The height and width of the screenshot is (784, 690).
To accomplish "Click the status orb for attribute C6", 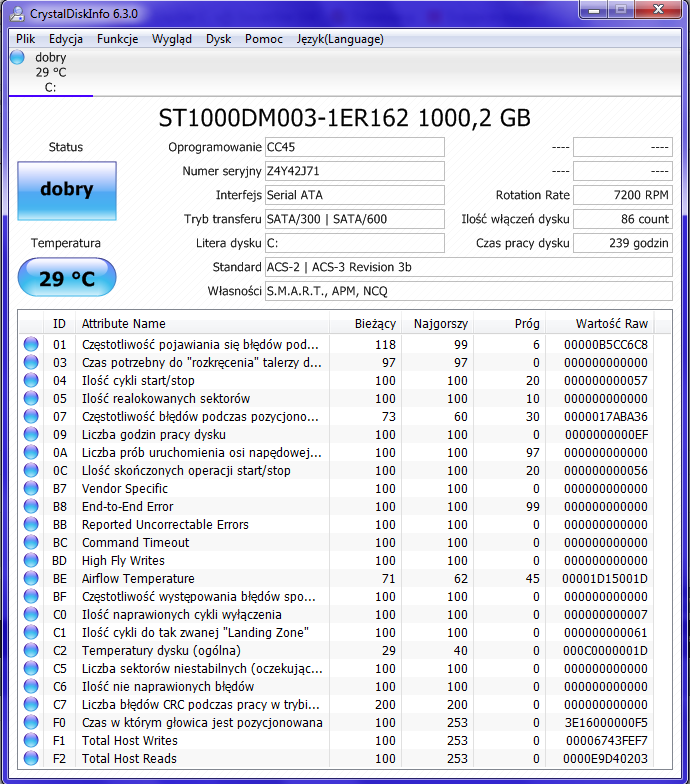I will tap(31, 686).
